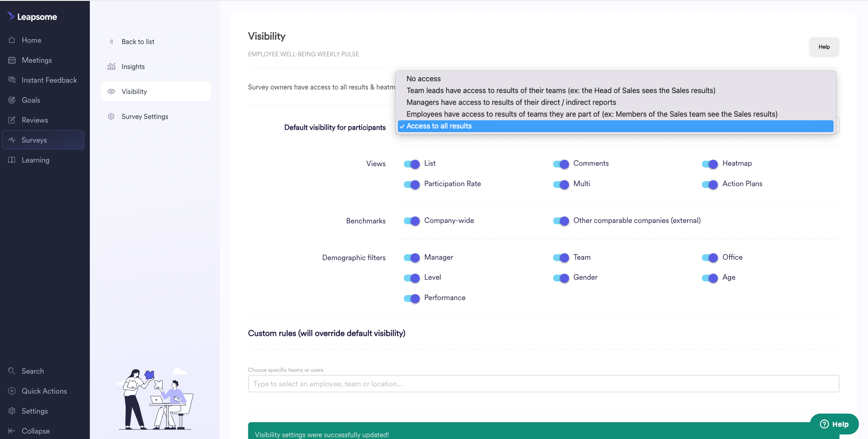Toggle the Heatmap view switch

[x=710, y=164]
